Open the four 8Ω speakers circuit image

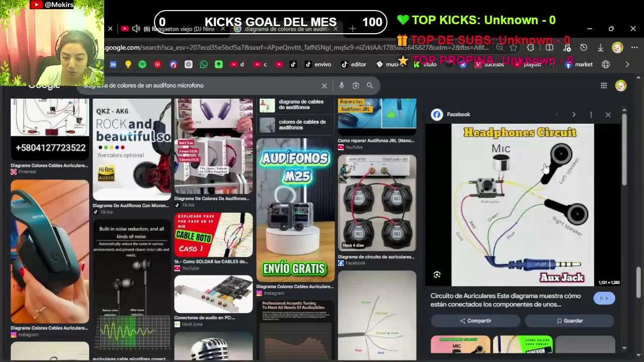coord(377,203)
